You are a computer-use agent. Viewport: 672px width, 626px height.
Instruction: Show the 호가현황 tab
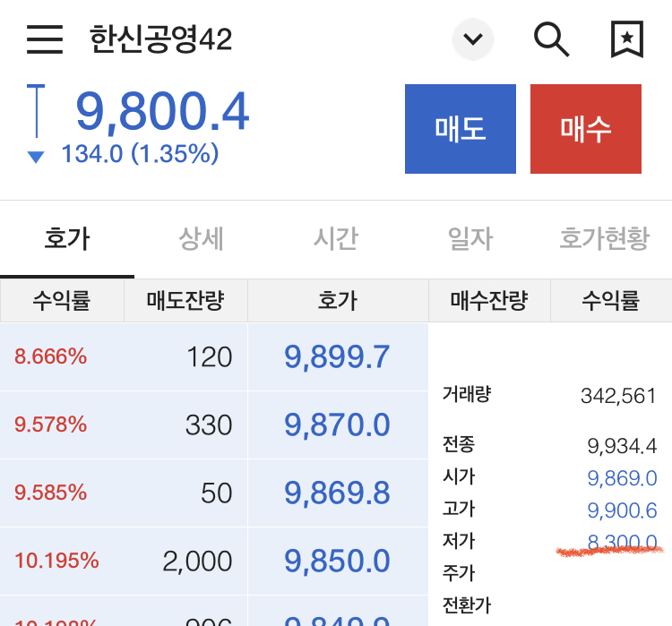604,239
